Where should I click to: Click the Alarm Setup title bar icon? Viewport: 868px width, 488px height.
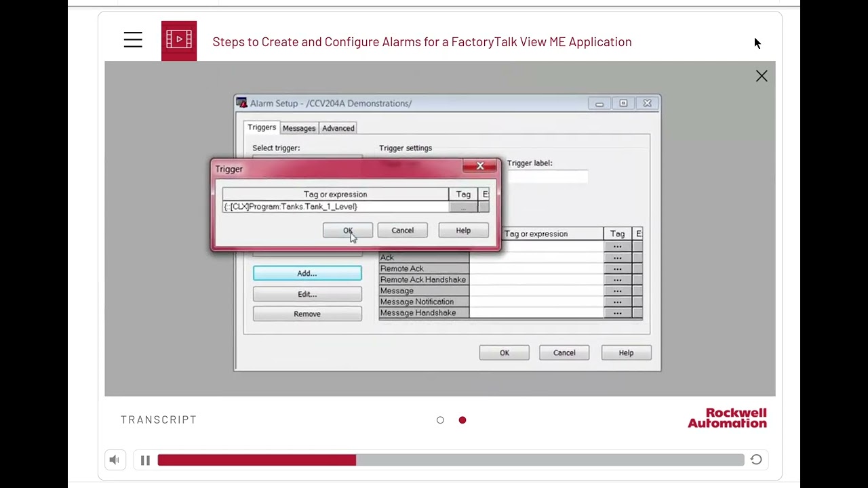[241, 103]
